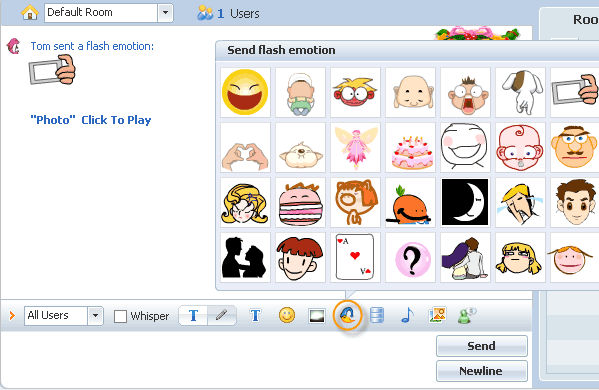Screen dimensions: 599x390
Task: Click the home room icon
Action: [29, 13]
